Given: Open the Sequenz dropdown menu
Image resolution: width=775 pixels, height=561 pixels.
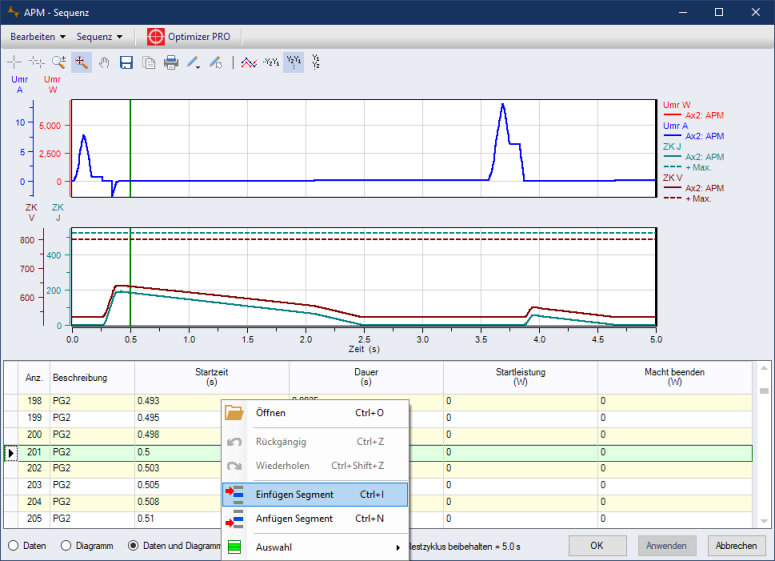Looking at the screenshot, I should 99,37.
